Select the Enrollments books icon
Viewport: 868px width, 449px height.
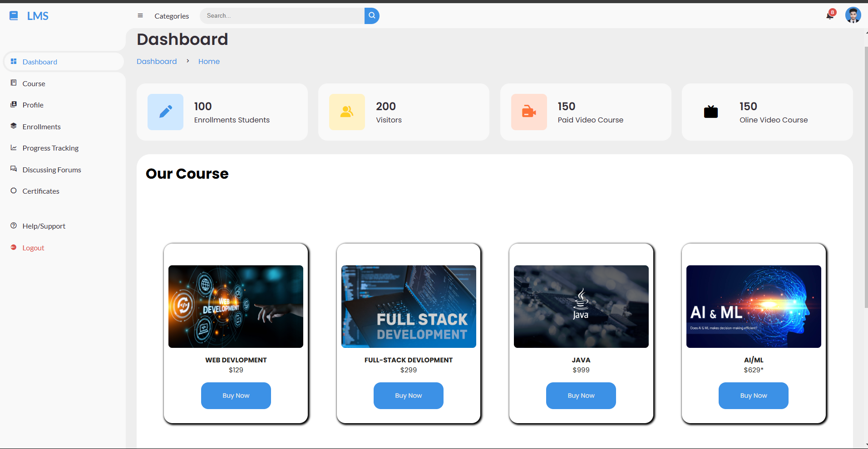[x=14, y=126]
